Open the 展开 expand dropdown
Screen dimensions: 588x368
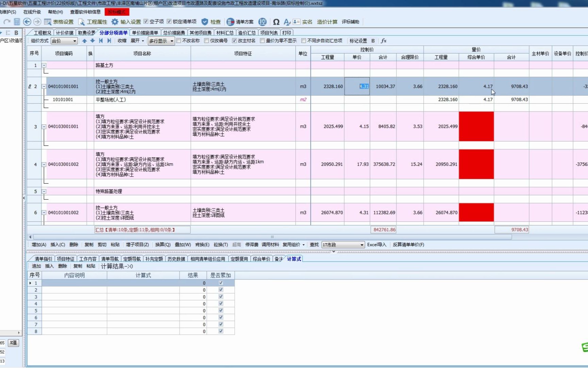[137, 41]
